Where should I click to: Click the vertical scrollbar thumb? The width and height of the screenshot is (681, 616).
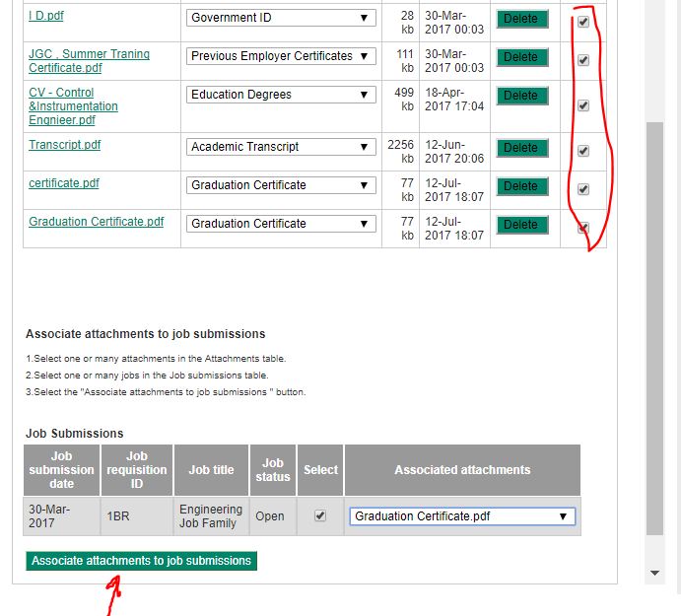click(654, 325)
